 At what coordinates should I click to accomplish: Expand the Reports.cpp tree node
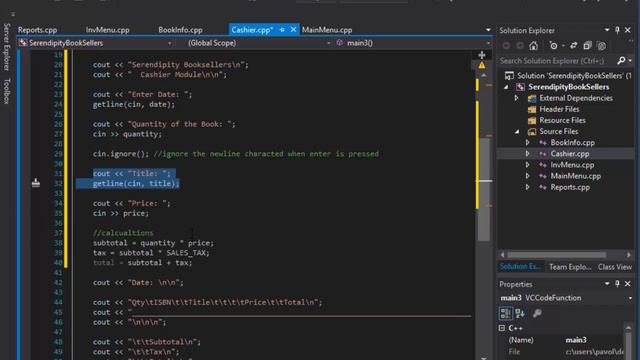527,187
